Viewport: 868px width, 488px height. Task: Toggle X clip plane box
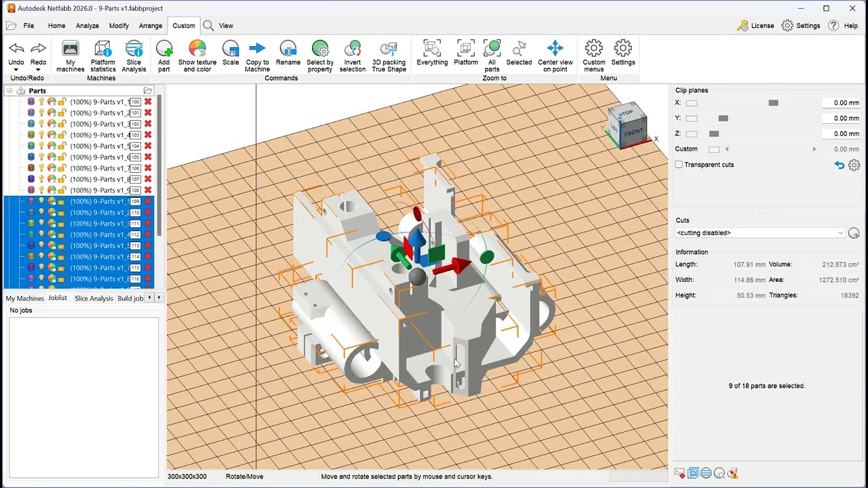point(692,103)
